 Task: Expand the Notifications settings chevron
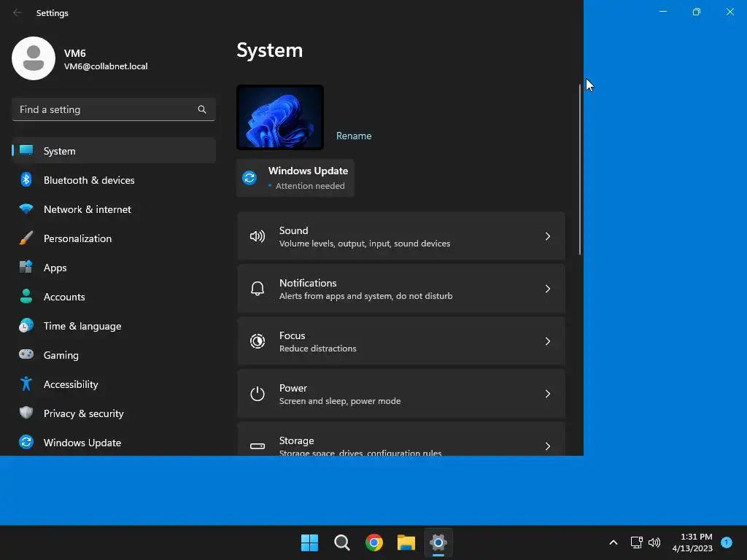[547, 289]
